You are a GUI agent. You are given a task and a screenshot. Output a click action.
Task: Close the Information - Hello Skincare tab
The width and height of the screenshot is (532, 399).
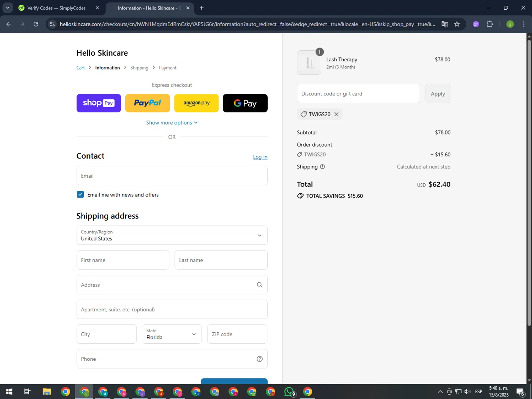188,8
